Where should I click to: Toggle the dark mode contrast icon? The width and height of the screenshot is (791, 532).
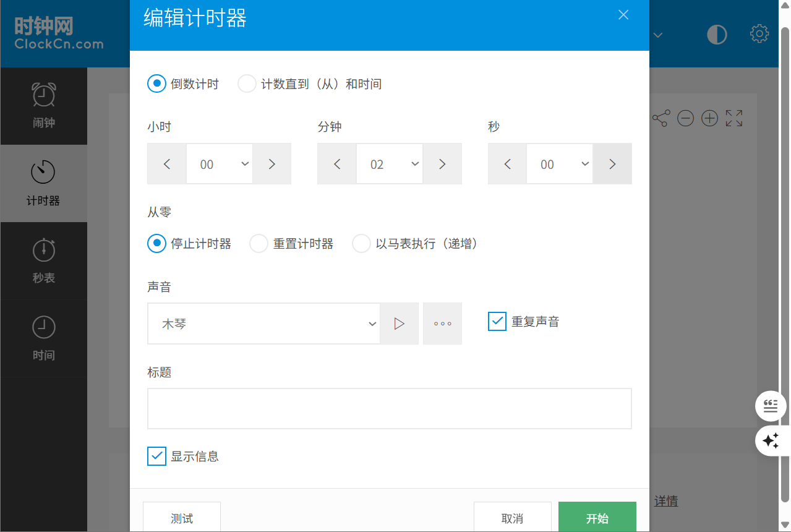tap(717, 35)
